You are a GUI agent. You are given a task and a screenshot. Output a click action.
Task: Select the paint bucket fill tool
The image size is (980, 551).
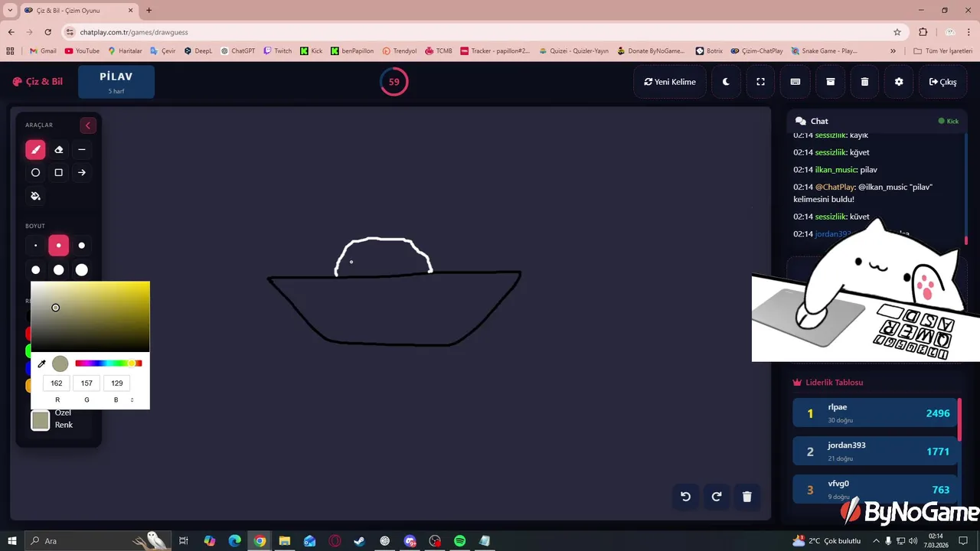click(x=35, y=196)
